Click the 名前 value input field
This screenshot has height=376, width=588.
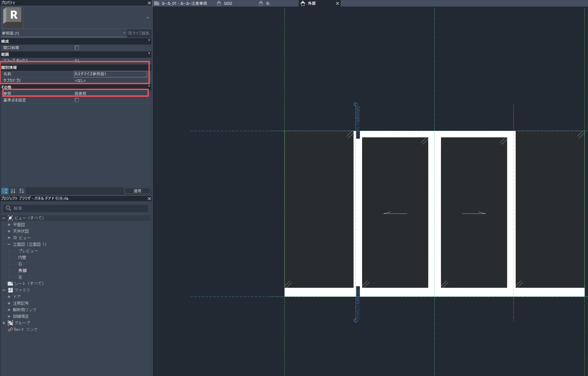point(110,74)
